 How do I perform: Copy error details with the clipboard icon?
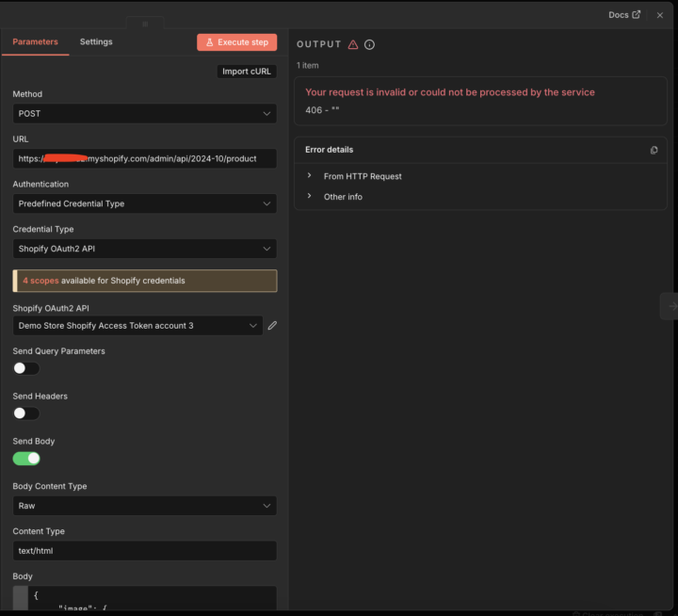tap(654, 150)
